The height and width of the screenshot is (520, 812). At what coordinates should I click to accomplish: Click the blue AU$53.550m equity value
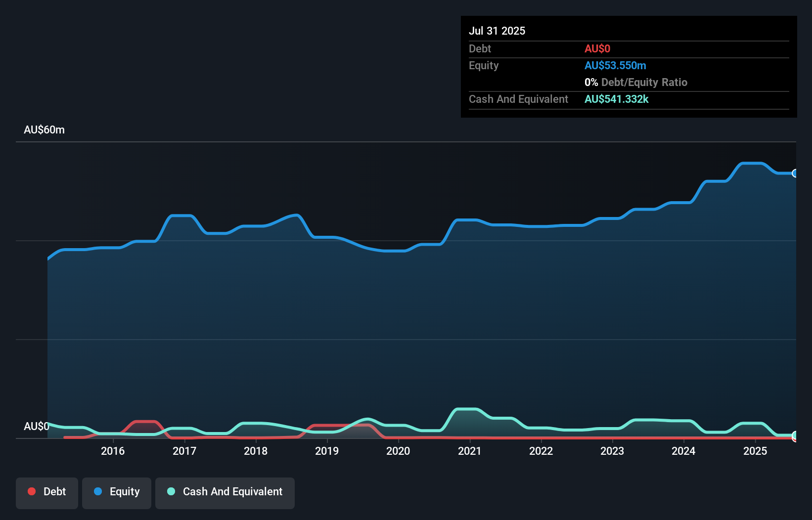coord(616,65)
